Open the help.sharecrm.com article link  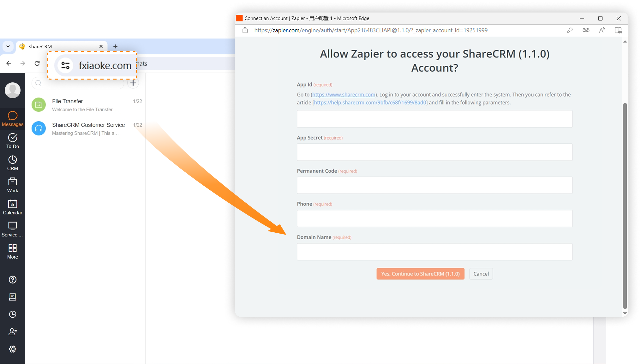pos(370,102)
